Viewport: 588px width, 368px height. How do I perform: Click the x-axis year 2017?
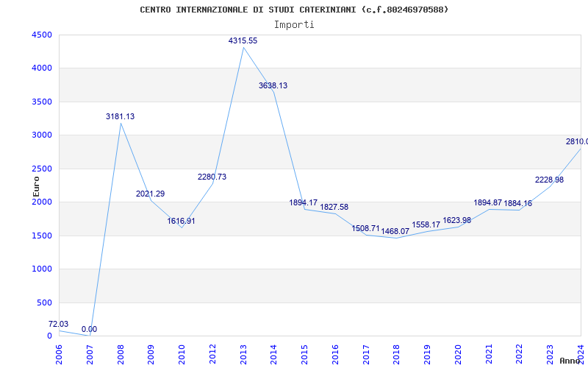[366, 355]
